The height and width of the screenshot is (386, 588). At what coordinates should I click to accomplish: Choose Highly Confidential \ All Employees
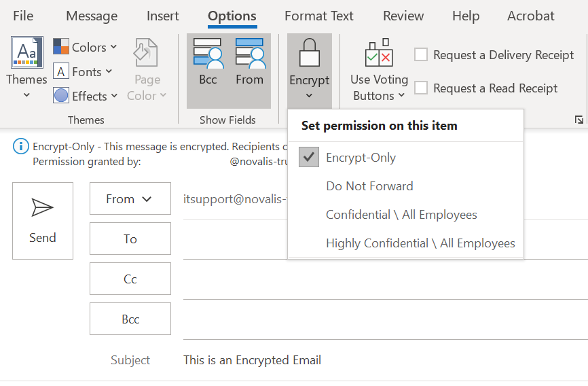420,243
